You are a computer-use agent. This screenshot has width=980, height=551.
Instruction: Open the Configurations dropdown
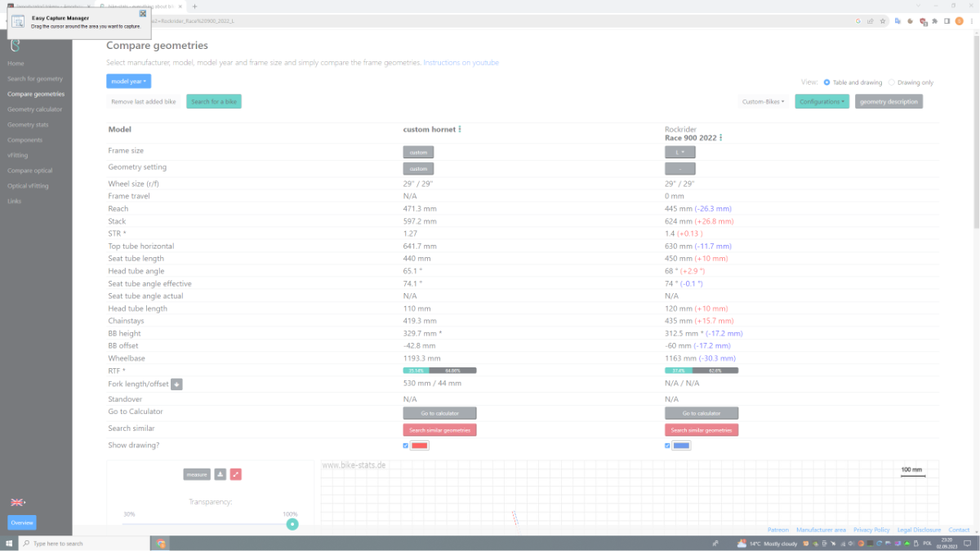(x=822, y=102)
